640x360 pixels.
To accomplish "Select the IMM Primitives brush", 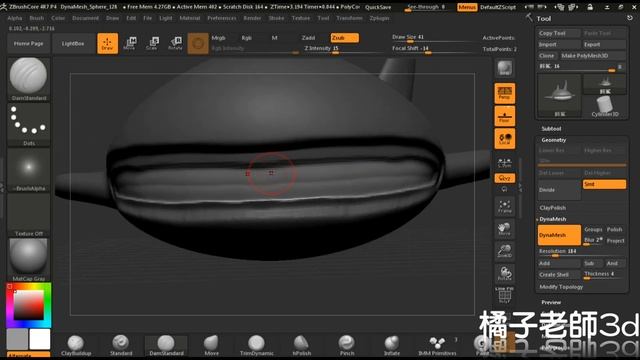I will 437,345.
